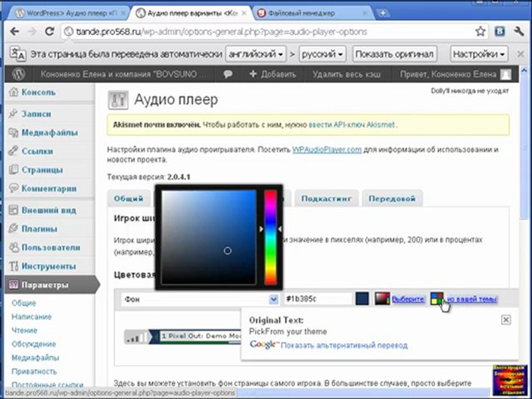Open 'Плагины' in the sidebar menu

pos(39,229)
